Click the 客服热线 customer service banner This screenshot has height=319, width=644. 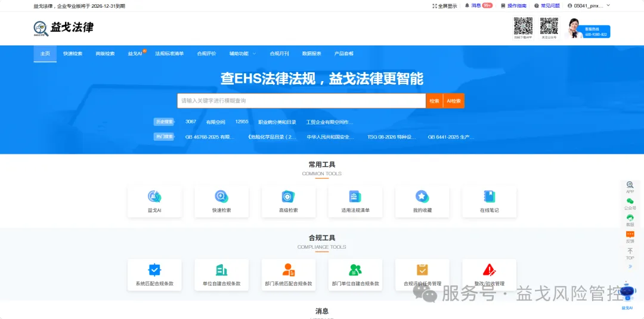[x=588, y=29]
